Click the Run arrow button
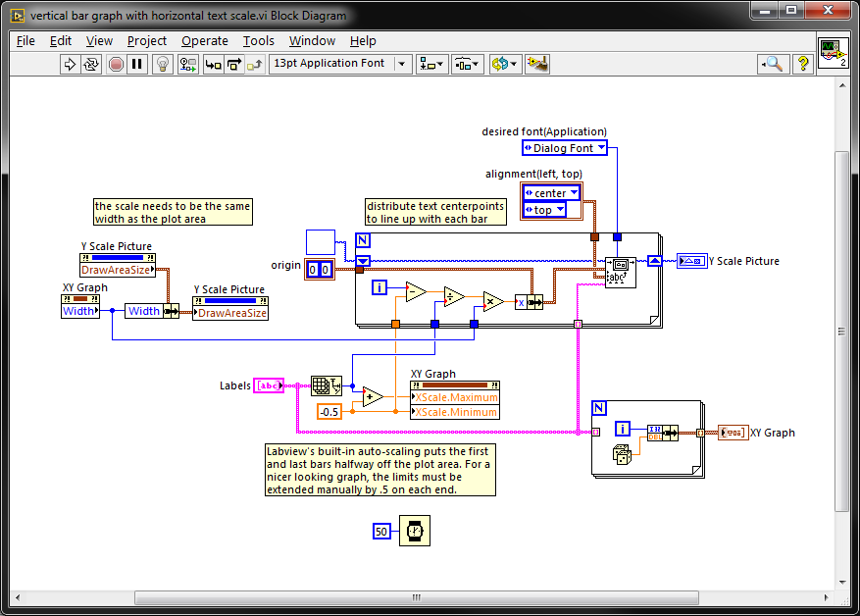 coord(70,64)
